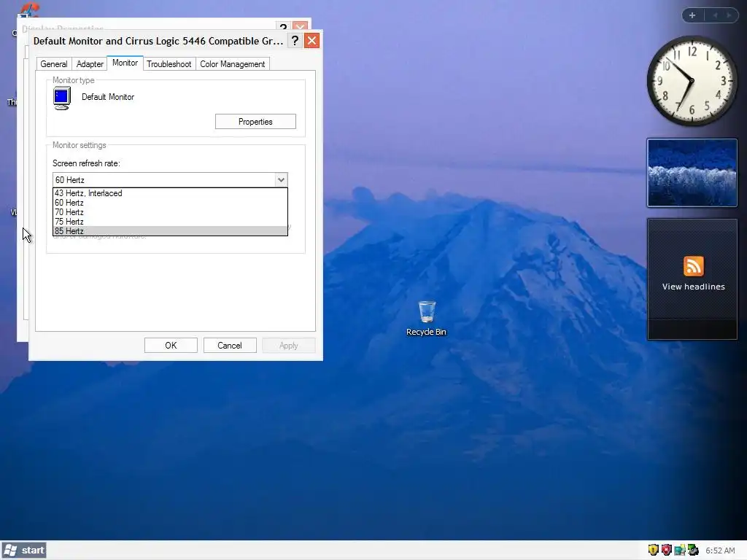Click the monitor Properties button
This screenshot has width=747, height=560.
255,122
